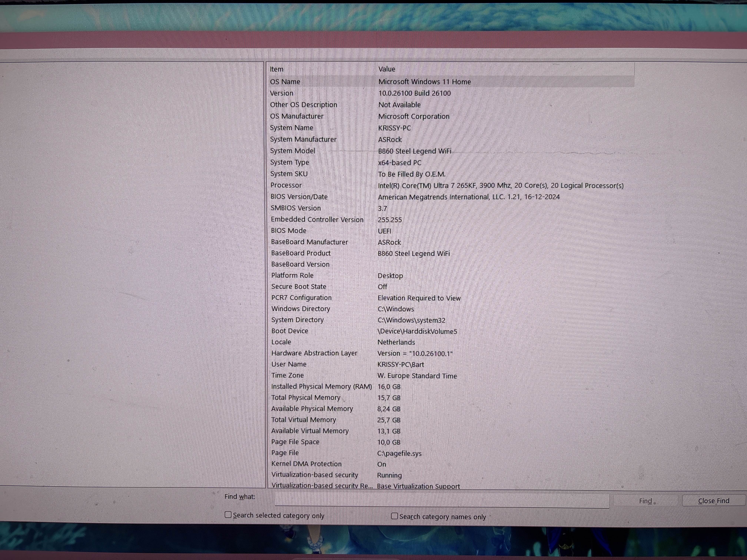Select the Virtualization-based security row
Screen dimensions: 747x560
(x=314, y=475)
